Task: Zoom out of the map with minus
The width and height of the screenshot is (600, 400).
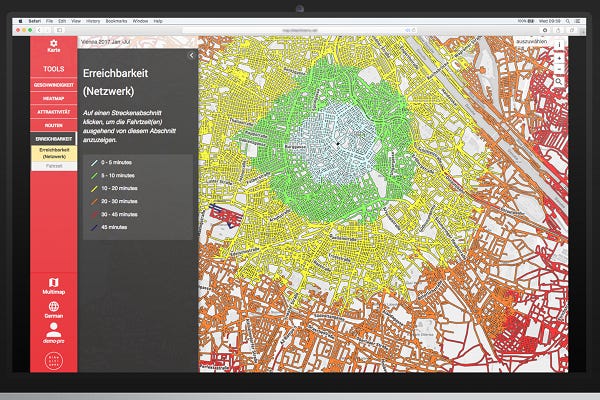Action: [559, 69]
